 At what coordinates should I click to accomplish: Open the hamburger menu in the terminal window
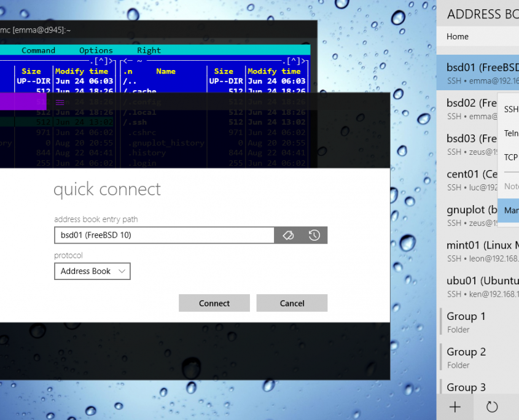click(x=60, y=103)
